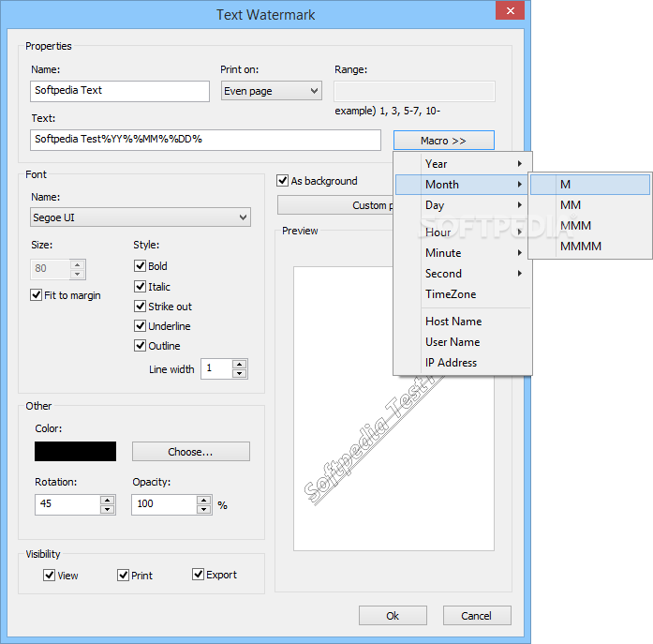Click the Choose... color button

coord(191,452)
